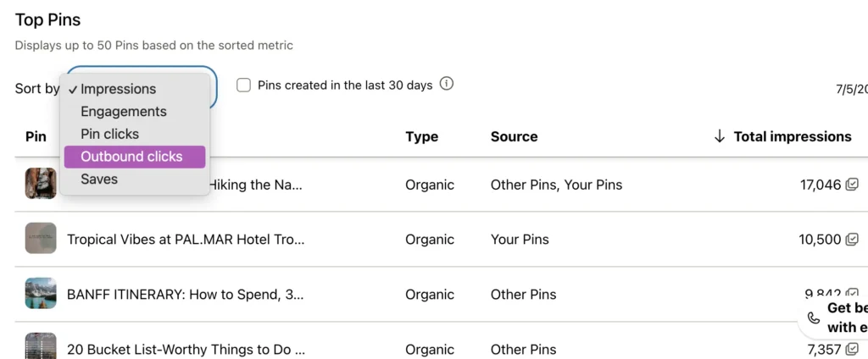Click the icon next to 10,500 impressions
Viewport: 868px width, 359px height.
click(x=852, y=240)
